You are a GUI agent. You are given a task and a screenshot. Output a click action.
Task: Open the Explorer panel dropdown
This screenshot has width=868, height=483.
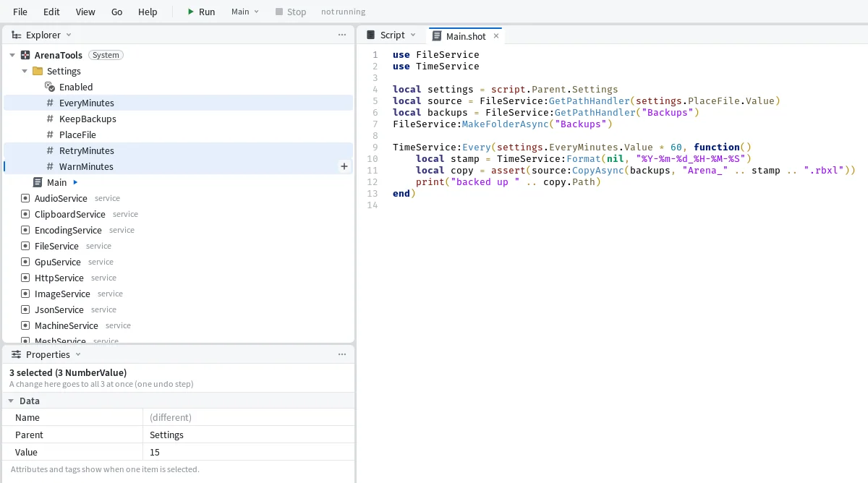[69, 35]
